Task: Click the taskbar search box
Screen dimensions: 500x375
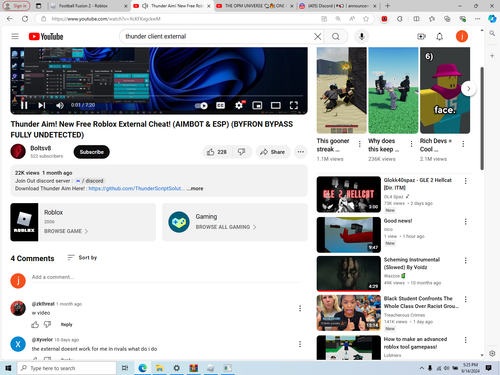Action: (67, 368)
